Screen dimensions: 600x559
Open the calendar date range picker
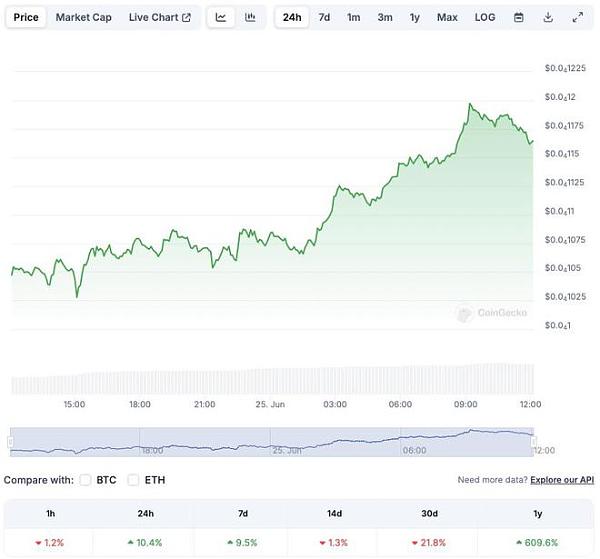(518, 18)
